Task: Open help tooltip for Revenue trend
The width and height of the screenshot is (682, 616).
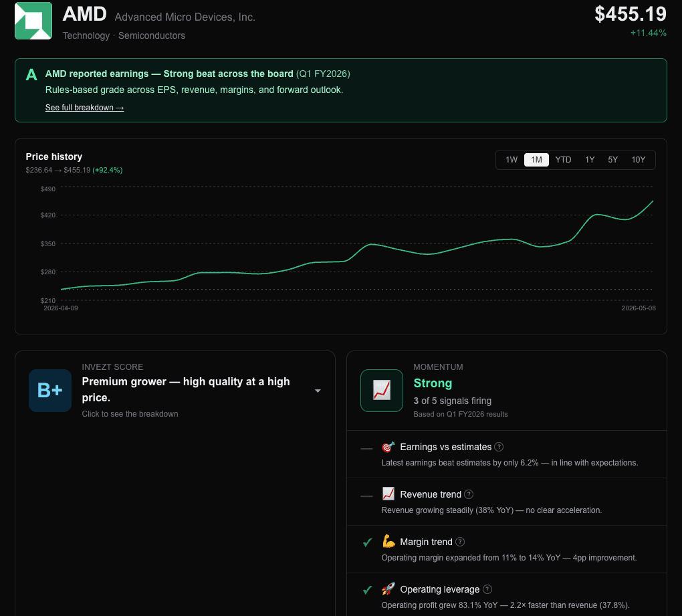Action: click(469, 494)
